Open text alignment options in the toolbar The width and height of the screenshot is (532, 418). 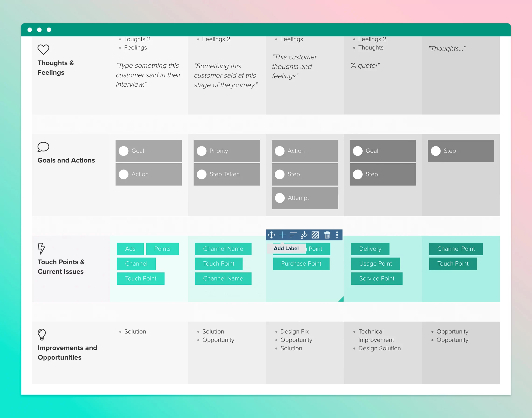[293, 235]
